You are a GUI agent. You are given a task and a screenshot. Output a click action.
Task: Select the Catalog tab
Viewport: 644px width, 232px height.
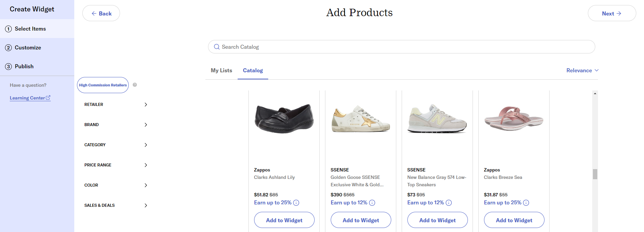(252, 70)
